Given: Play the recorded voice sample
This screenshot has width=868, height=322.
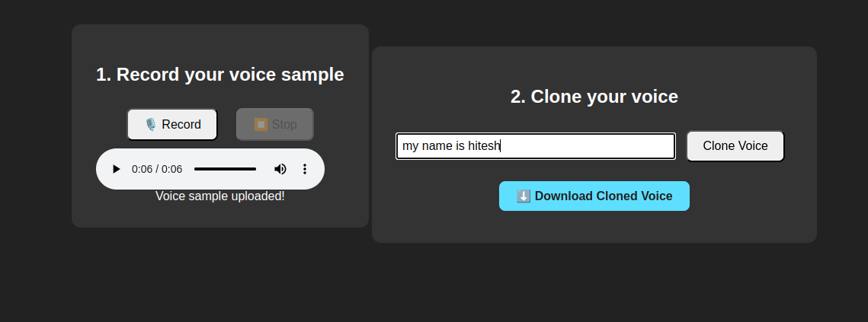Looking at the screenshot, I should pos(116,169).
